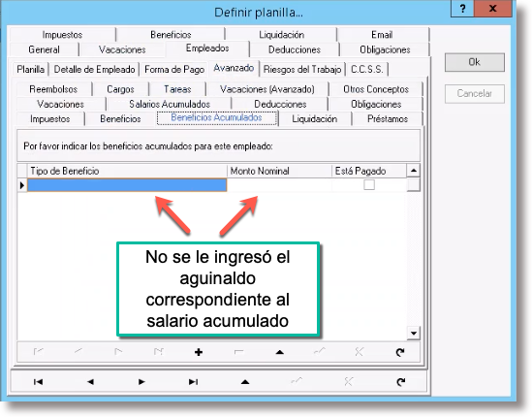Click the inner grid edit triangle icon
This screenshot has width=532, height=417.
pos(280,352)
